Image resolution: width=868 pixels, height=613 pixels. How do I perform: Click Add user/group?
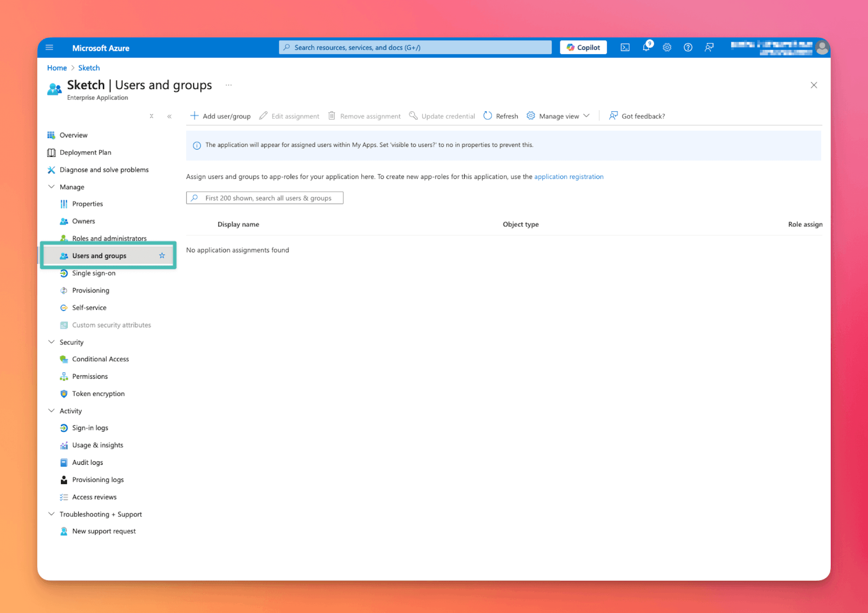[x=220, y=116]
